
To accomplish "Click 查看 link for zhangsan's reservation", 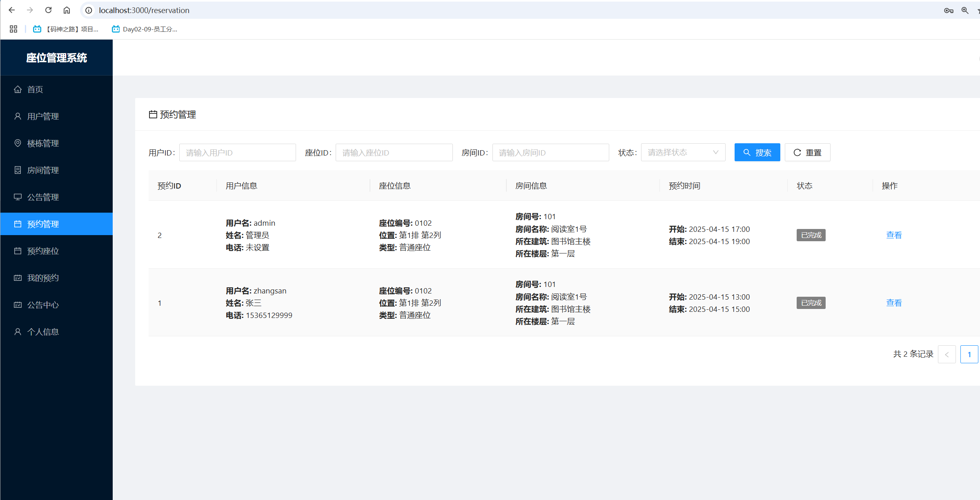I will point(893,303).
